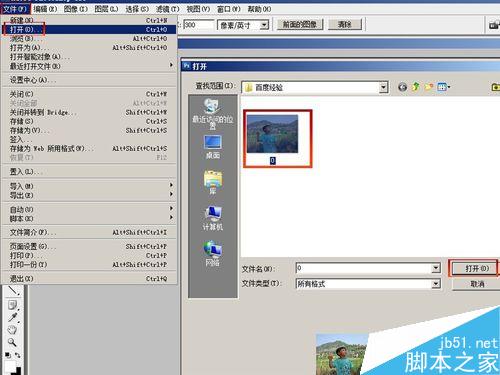This screenshot has height=375, width=500.
Task: Click the favorites folder icon at dialog edge
Action: click(496, 87)
